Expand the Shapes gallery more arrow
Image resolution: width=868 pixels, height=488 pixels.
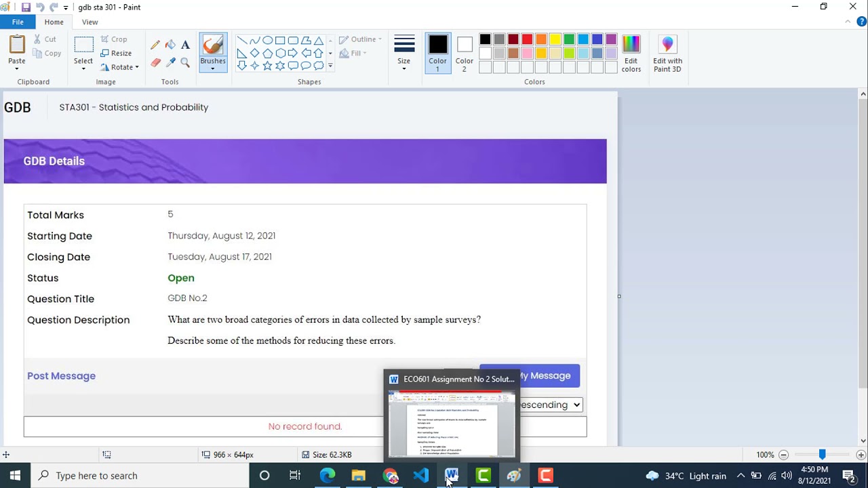(330, 66)
